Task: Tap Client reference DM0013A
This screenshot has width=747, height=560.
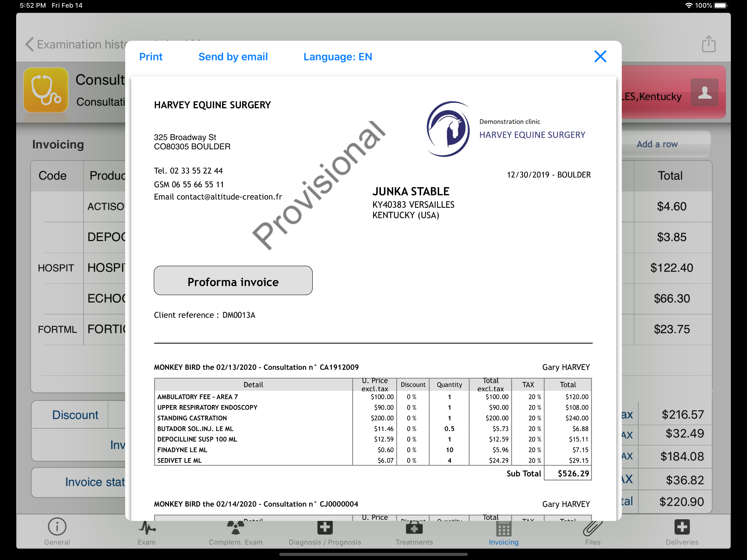Action: 205,315
